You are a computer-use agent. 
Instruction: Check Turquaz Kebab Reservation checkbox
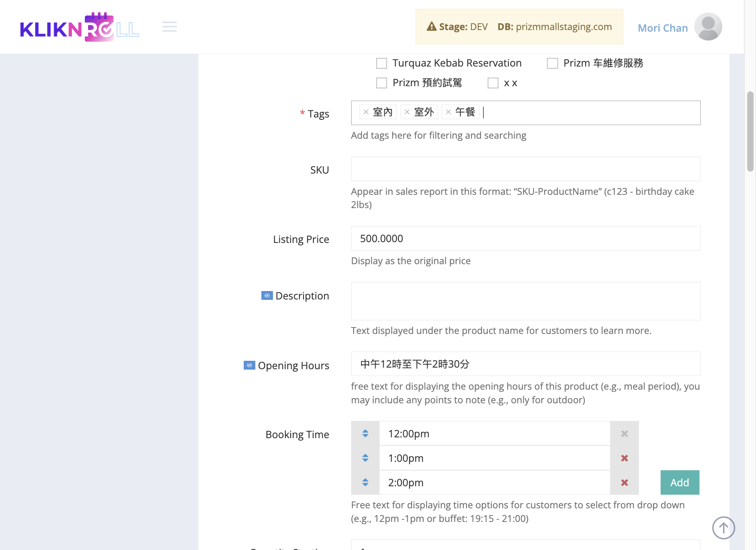(382, 63)
